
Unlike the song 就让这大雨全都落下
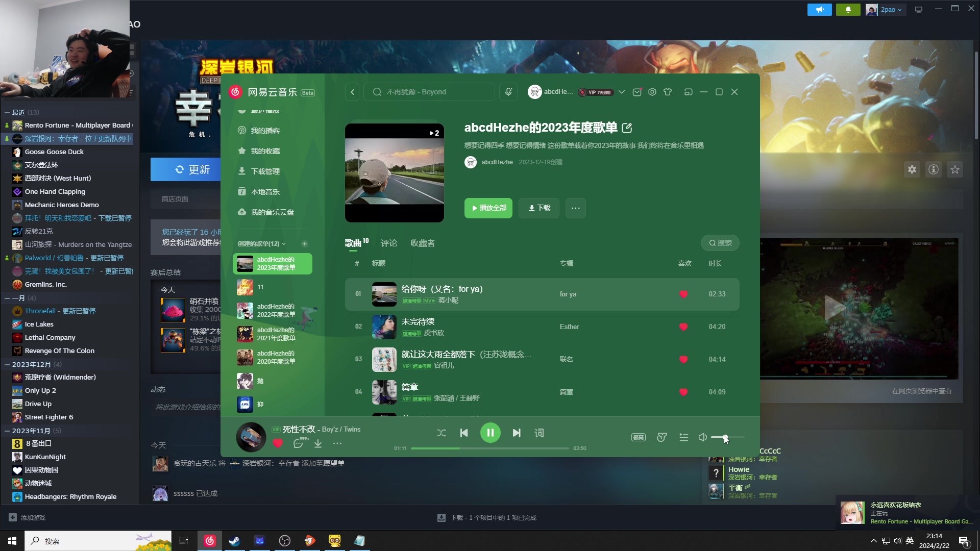click(x=683, y=359)
